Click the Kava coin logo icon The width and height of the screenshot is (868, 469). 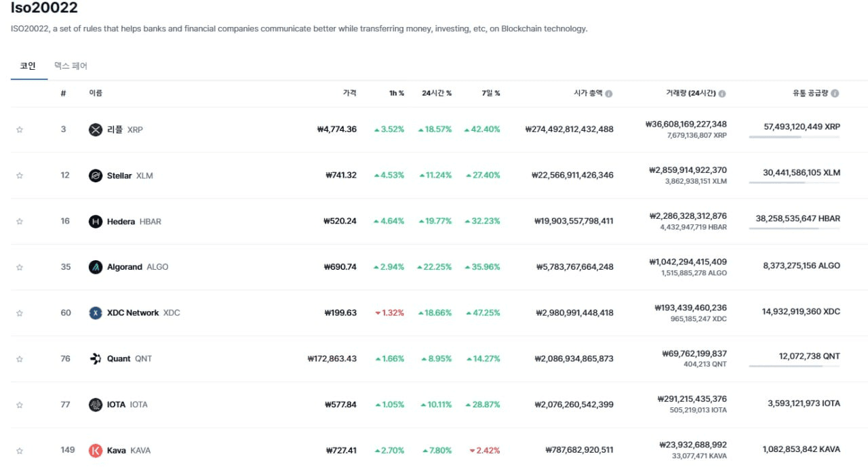pos(96,451)
